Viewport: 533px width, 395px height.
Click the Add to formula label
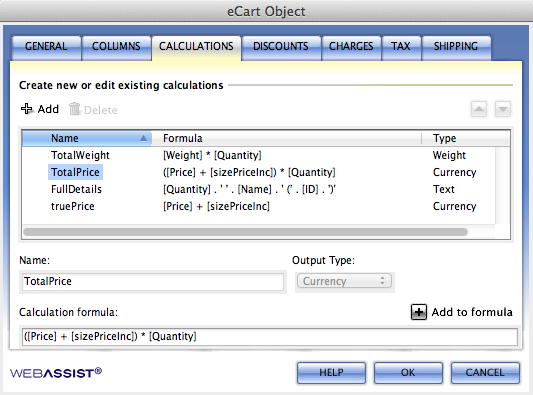[472, 312]
